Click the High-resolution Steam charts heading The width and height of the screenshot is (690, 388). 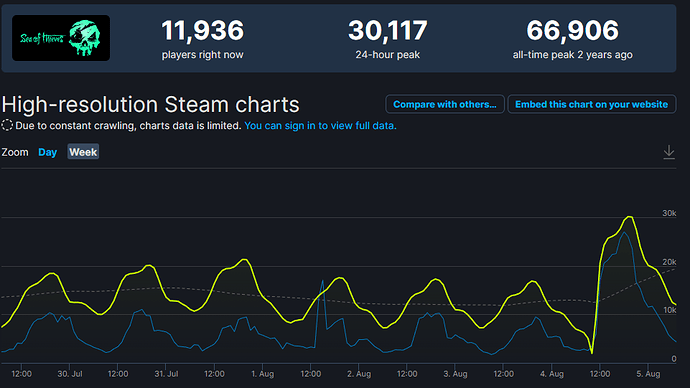coord(150,105)
